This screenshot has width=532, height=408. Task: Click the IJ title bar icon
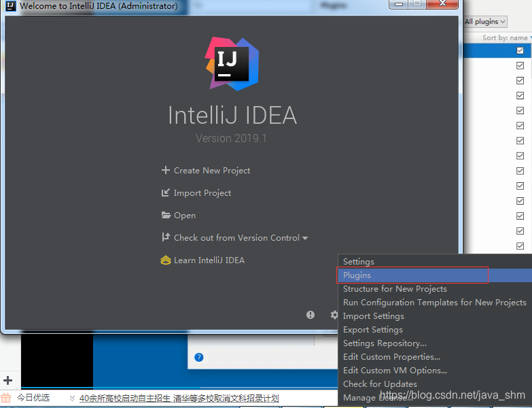[x=10, y=5]
